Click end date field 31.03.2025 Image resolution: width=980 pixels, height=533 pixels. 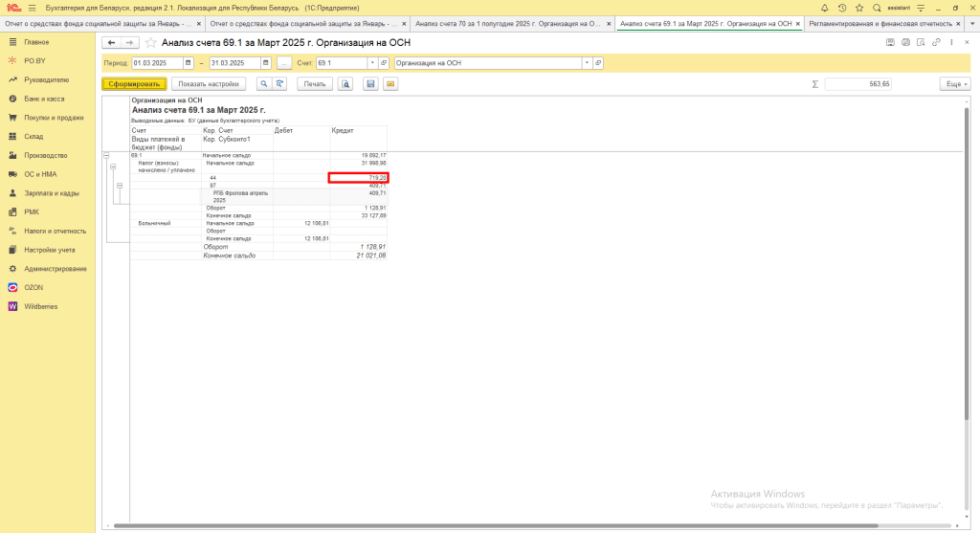tap(235, 63)
